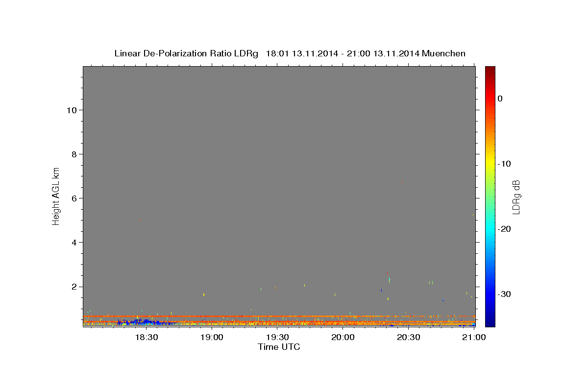Viewport: 588px width, 392px height.
Task: Click the 20:00 time tick label
Action: (x=343, y=338)
